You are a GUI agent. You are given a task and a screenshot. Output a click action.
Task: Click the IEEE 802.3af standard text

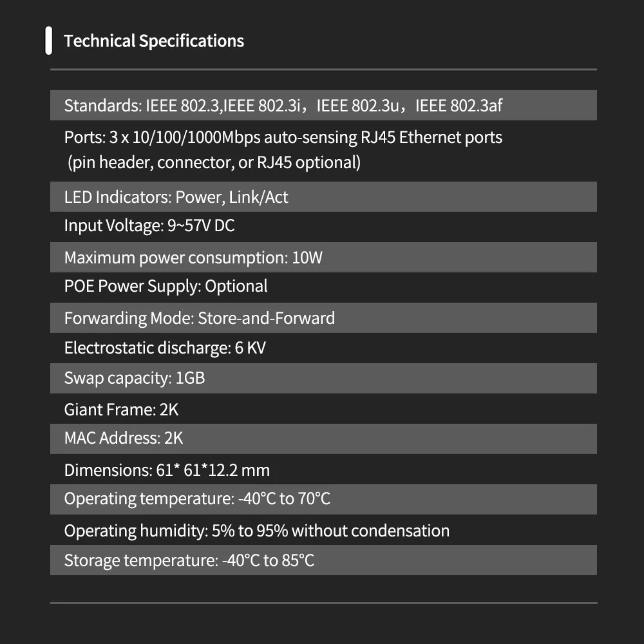coord(459,106)
